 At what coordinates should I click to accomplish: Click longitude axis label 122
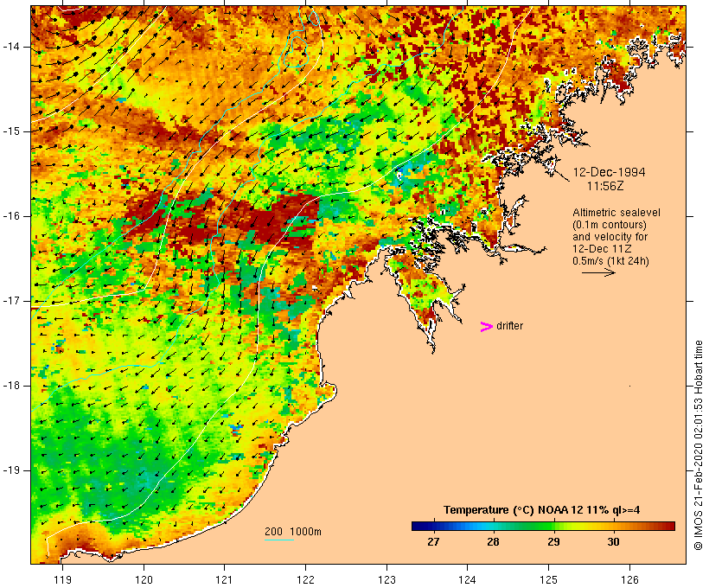coord(306,579)
